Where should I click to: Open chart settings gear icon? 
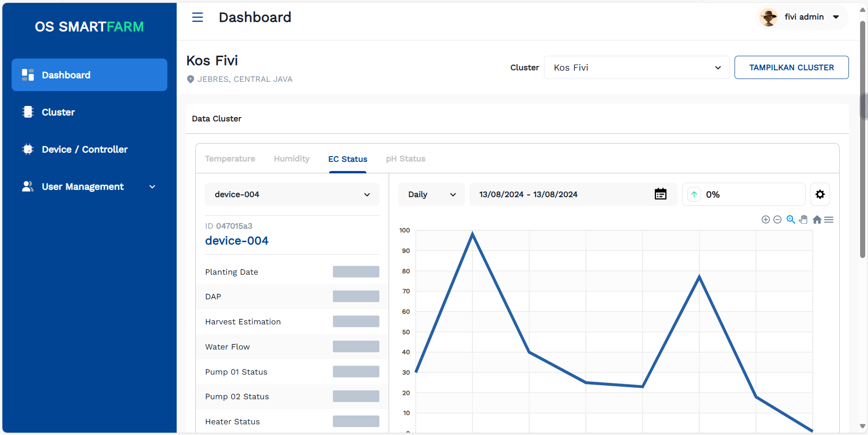tap(820, 194)
